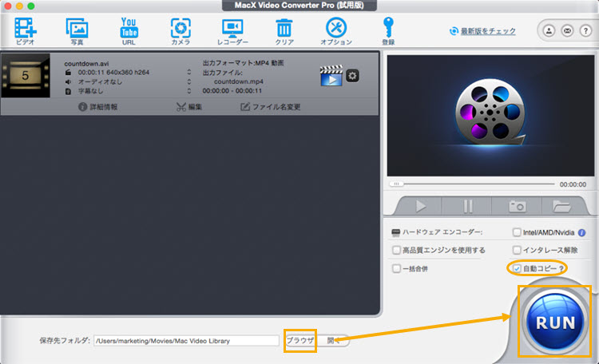Clear the list with クリア trash icon
The width and height of the screenshot is (599, 364).
click(284, 31)
